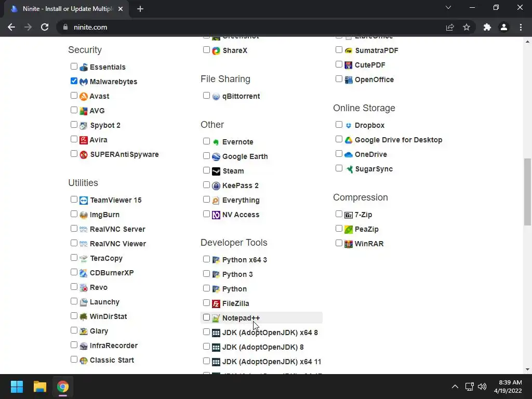
Task: Click the ImgBurn icon
Action: pyautogui.click(x=84, y=215)
